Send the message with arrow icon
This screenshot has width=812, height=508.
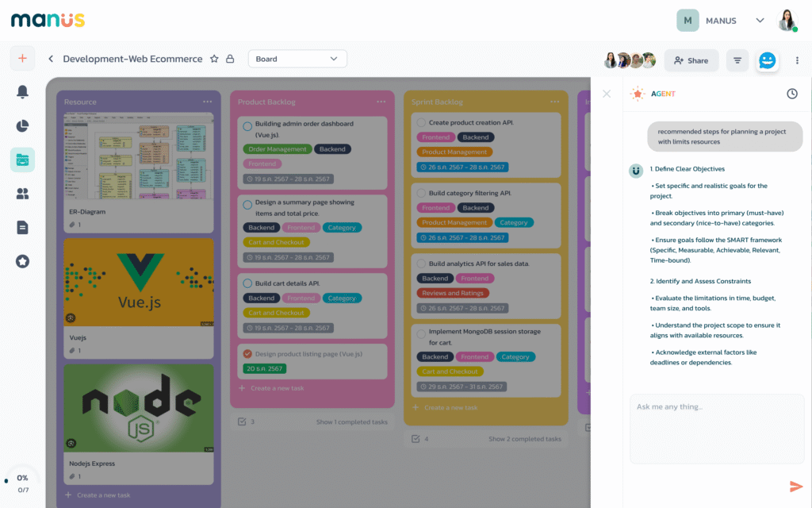pos(796,487)
